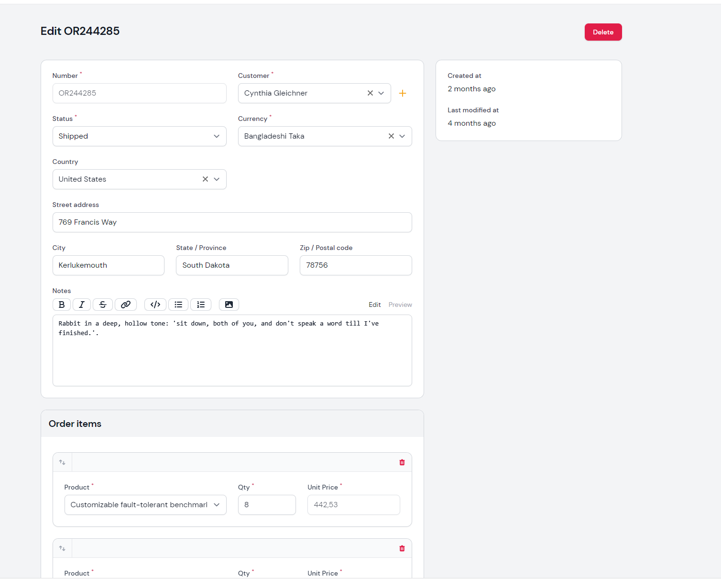Clear the United States country selection

click(x=205, y=179)
